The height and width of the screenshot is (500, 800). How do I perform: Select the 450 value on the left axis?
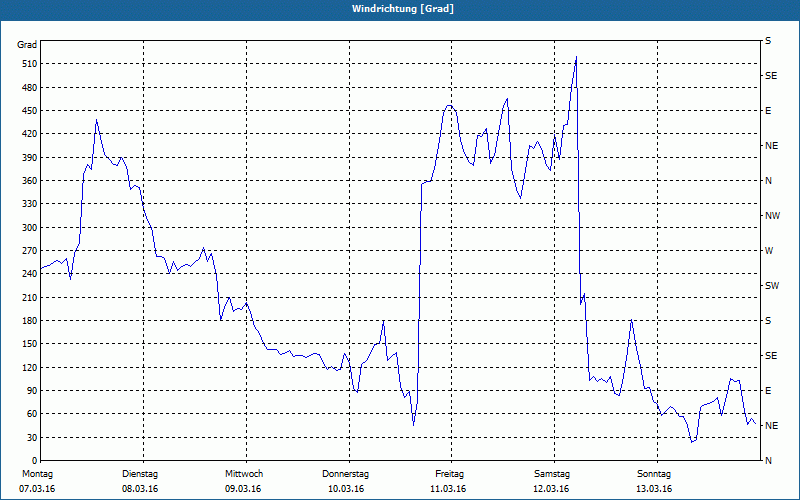pyautogui.click(x=30, y=111)
